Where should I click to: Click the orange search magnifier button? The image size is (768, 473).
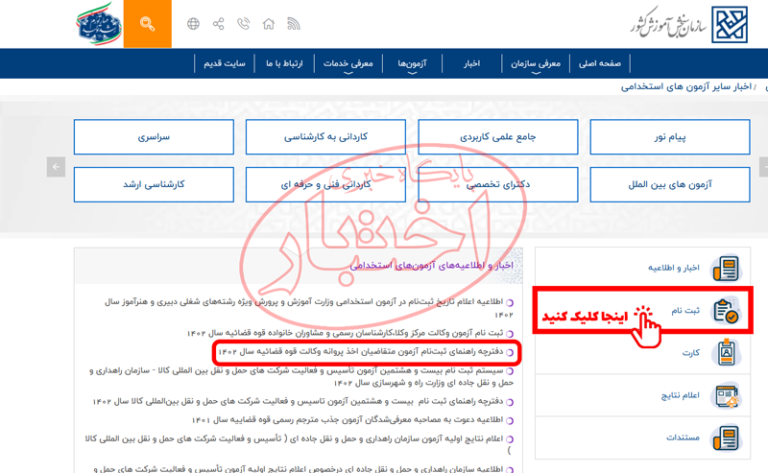click(x=147, y=23)
